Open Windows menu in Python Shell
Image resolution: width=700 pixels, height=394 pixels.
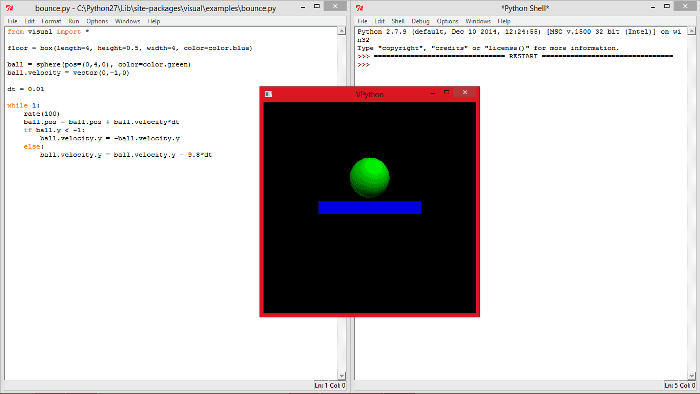click(478, 21)
